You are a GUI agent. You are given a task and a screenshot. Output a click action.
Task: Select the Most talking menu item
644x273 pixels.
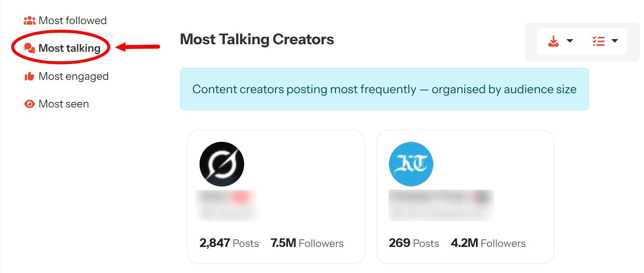[69, 48]
